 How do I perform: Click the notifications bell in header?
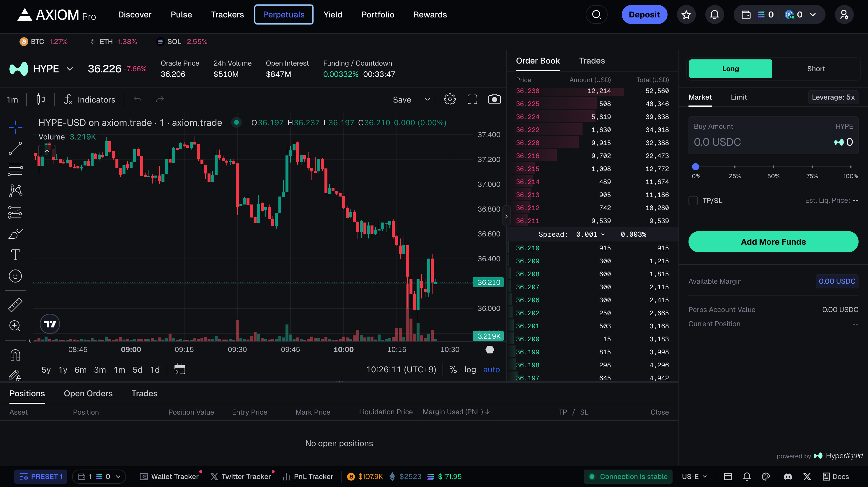click(714, 14)
